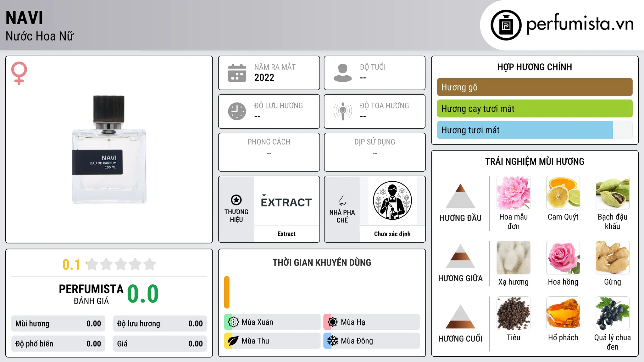Select the Mùa Xuân season label
This screenshot has width=644, height=362.
click(257, 322)
